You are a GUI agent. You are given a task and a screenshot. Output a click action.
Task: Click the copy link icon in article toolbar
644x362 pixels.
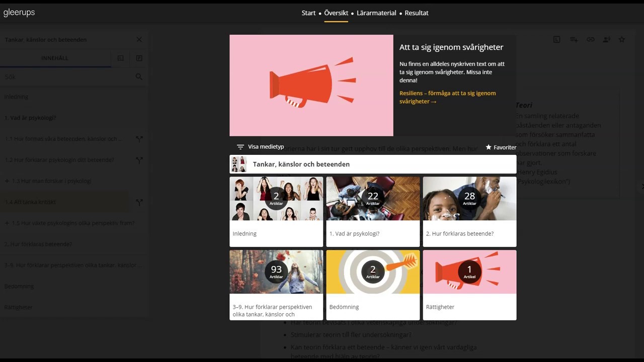click(x=590, y=39)
